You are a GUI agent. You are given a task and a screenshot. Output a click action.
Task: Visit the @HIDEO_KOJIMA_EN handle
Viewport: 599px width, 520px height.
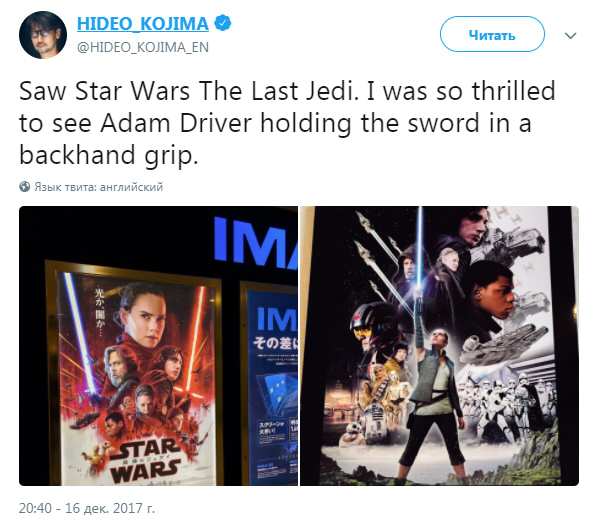click(143, 47)
